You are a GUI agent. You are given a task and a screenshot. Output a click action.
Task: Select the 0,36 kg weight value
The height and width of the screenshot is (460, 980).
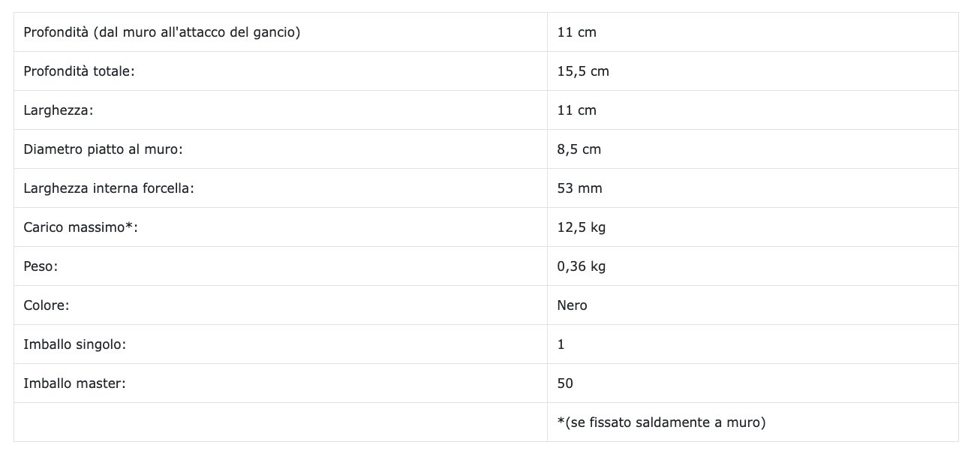[582, 266]
